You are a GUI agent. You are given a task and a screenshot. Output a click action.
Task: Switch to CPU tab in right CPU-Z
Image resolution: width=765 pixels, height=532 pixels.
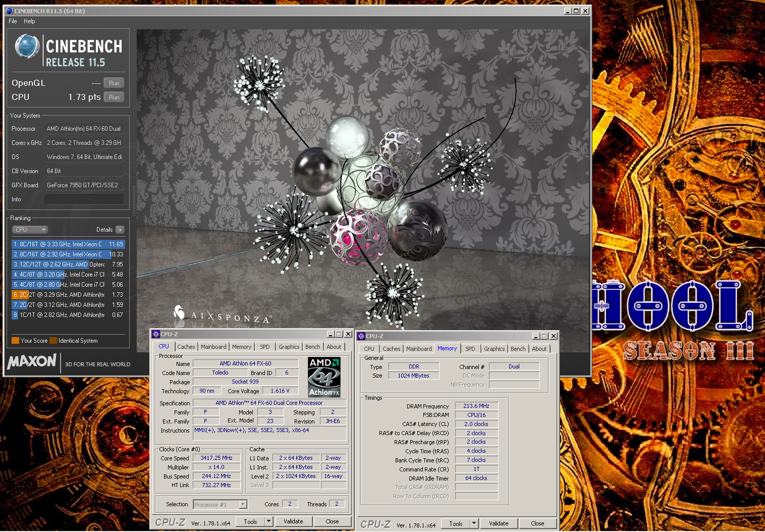click(x=369, y=349)
